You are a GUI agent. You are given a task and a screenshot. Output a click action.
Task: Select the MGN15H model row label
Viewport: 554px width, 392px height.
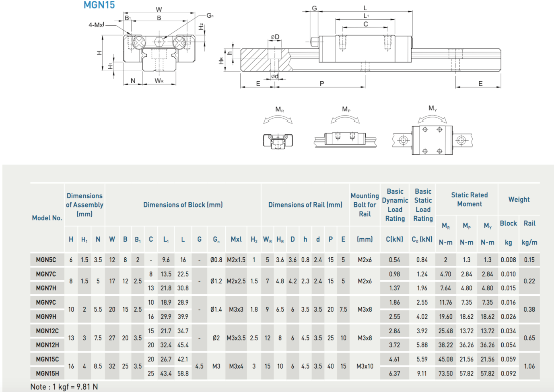click(x=47, y=374)
